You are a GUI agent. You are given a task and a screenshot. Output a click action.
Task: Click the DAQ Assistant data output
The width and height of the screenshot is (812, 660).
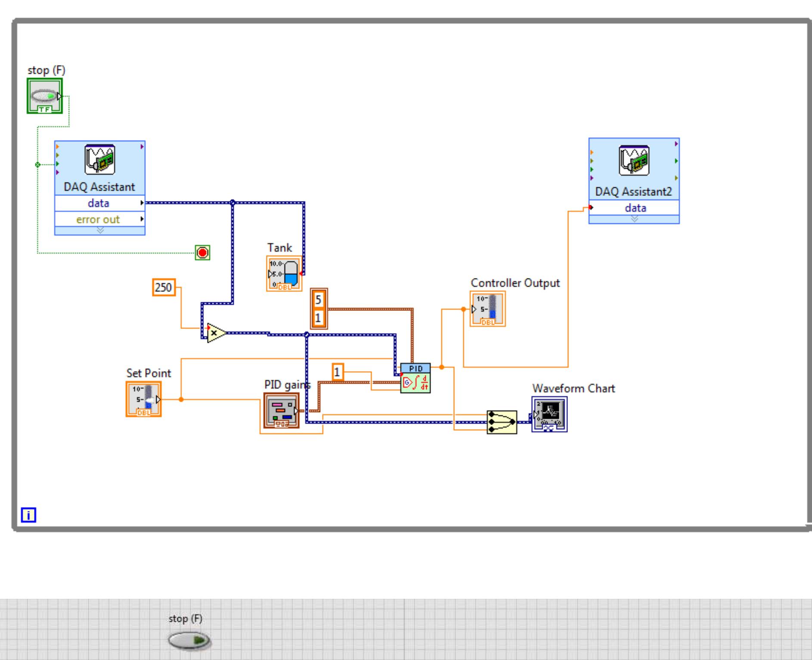point(100,203)
